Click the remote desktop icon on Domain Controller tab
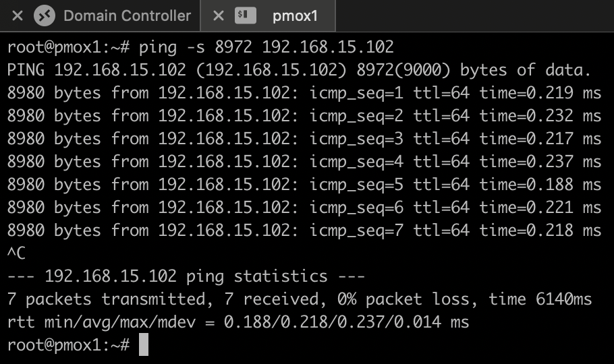 coord(45,16)
